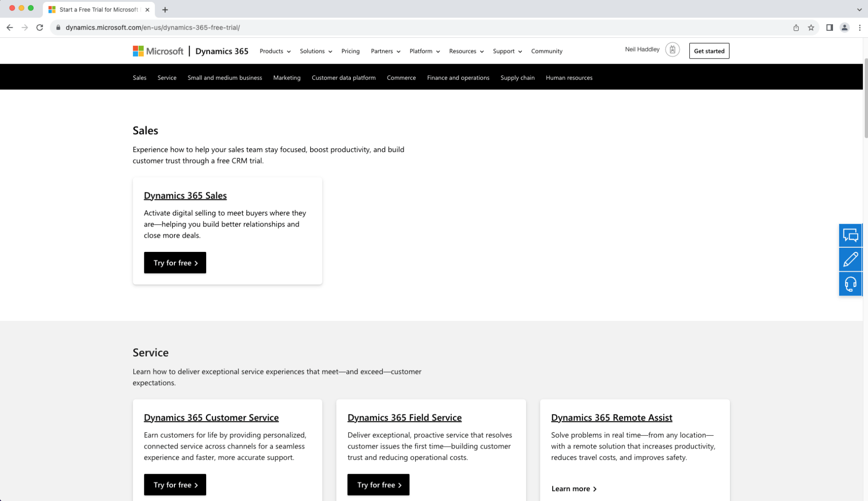Expand the Products dropdown
Screen dimensions: 868x501
[275, 51]
